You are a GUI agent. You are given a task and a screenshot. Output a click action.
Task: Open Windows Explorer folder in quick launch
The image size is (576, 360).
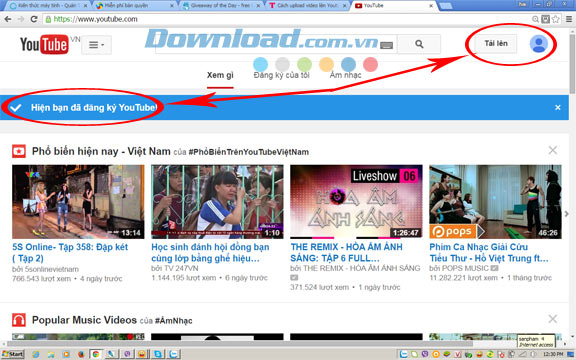coord(51,354)
